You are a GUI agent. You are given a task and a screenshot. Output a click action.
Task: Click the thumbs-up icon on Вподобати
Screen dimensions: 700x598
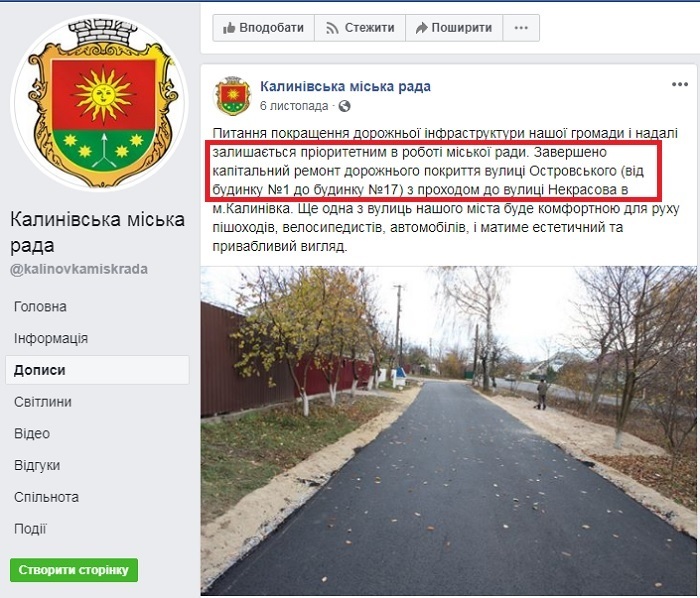point(229,28)
